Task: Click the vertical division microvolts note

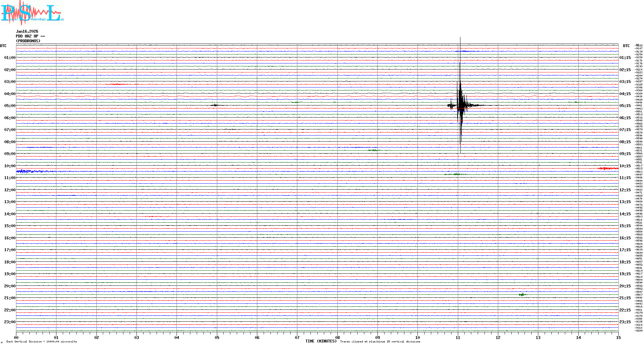Action: (x=42, y=342)
